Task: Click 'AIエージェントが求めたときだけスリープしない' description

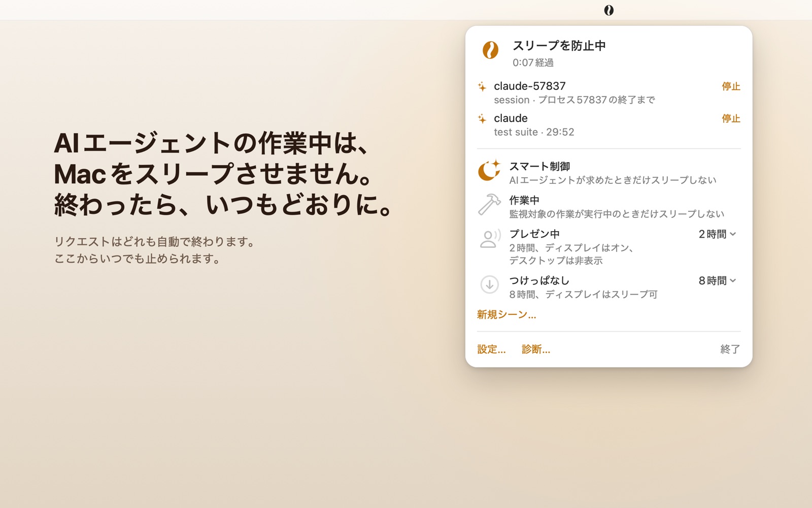Action: tap(613, 180)
